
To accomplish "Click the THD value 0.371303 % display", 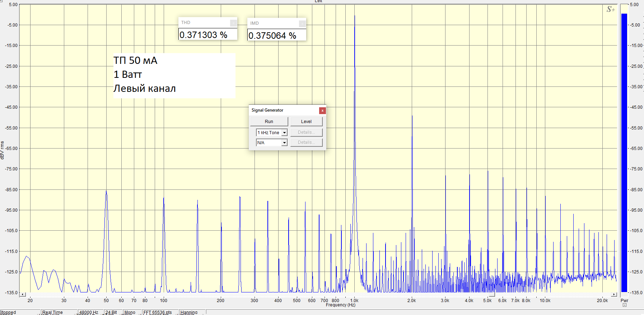I will tap(207, 35).
